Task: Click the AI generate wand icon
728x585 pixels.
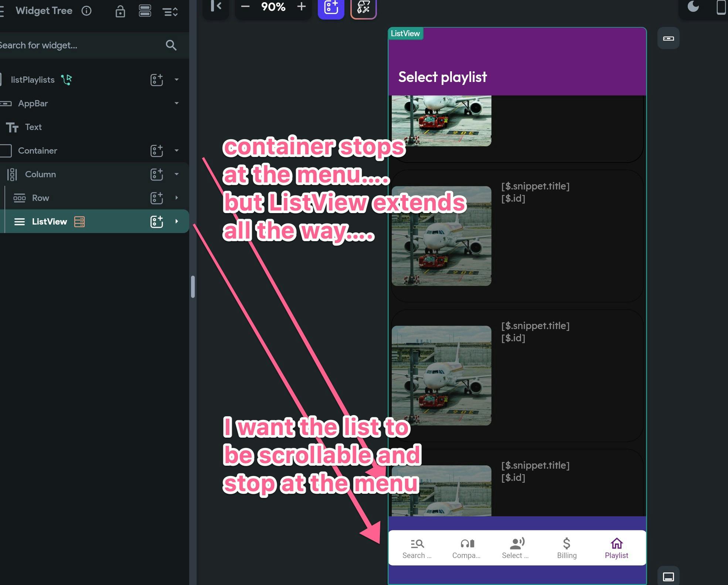Action: [363, 7]
